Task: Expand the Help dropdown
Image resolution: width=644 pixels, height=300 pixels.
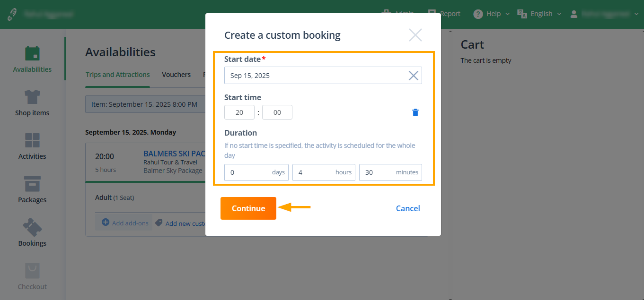Action: [492, 14]
